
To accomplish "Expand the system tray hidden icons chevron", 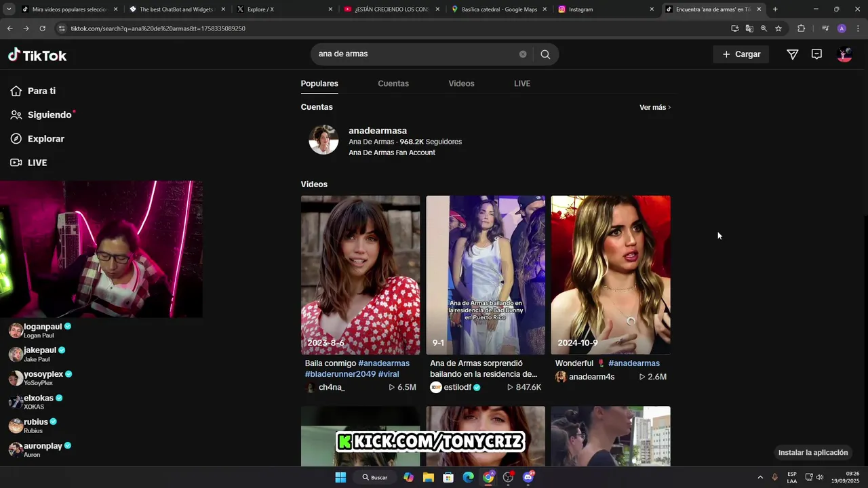I will [x=760, y=477].
